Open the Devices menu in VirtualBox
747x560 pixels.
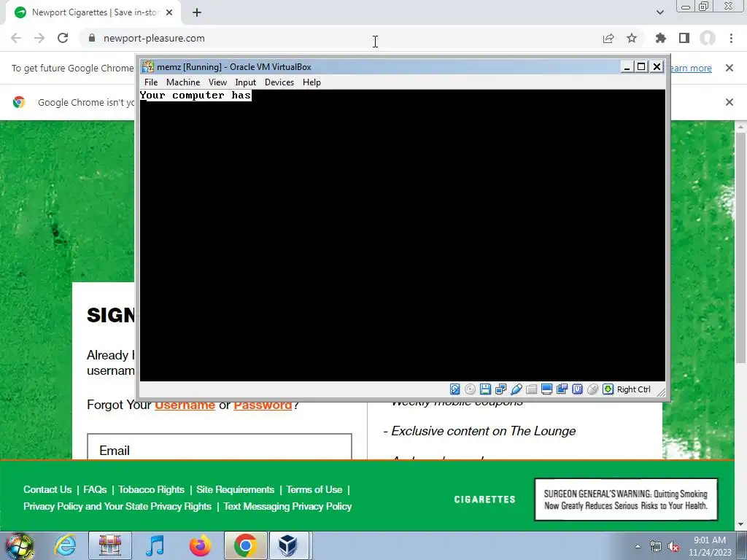click(279, 82)
